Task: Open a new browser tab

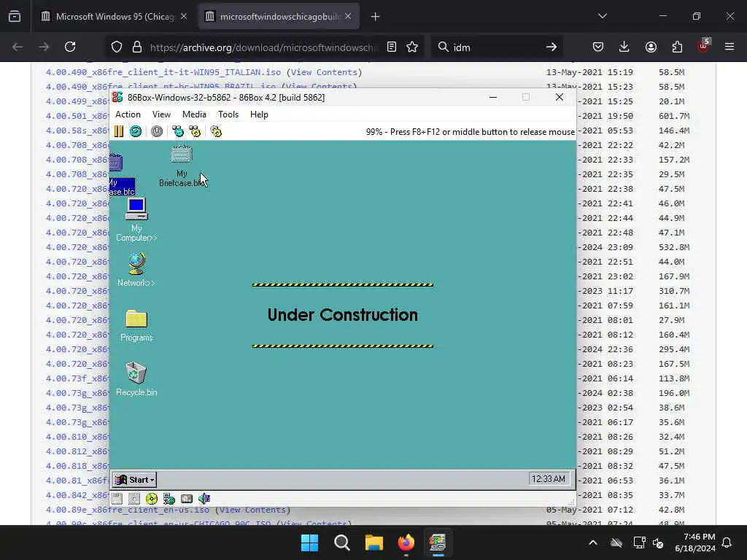Action: click(x=375, y=17)
